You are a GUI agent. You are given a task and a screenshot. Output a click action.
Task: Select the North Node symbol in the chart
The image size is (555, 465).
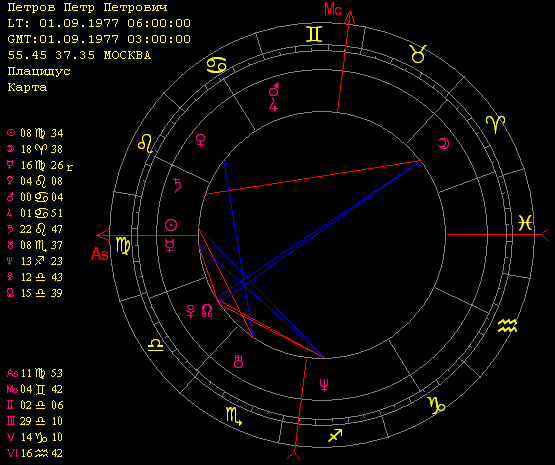(x=207, y=310)
